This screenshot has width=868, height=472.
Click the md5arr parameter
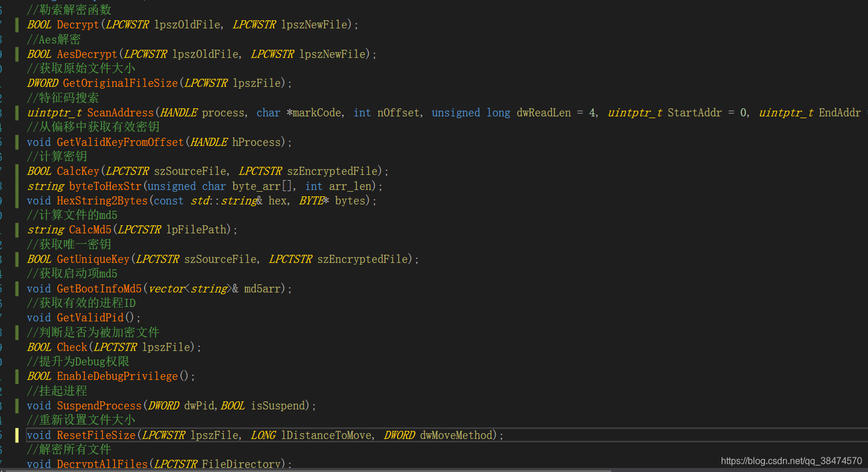click(262, 288)
